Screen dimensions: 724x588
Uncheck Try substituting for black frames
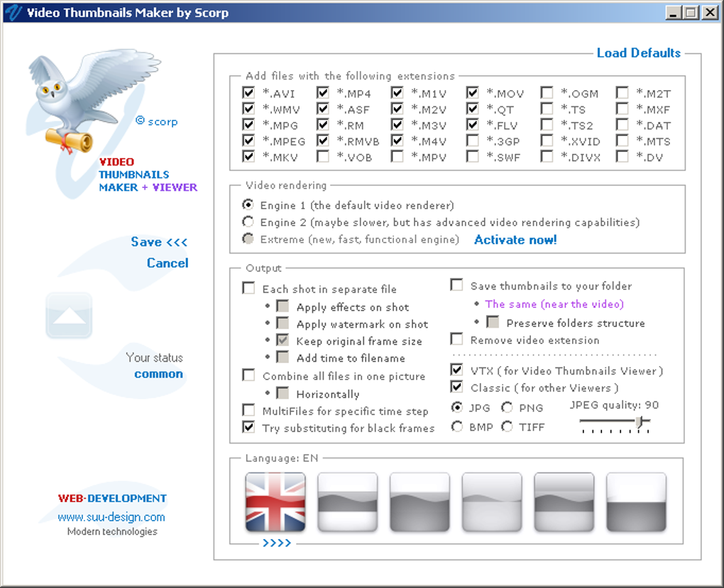click(248, 428)
